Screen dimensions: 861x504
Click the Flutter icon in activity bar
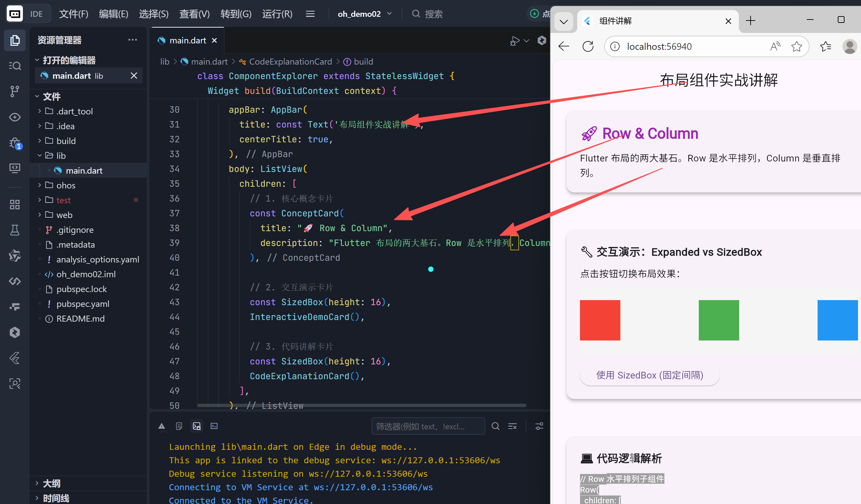(x=14, y=358)
